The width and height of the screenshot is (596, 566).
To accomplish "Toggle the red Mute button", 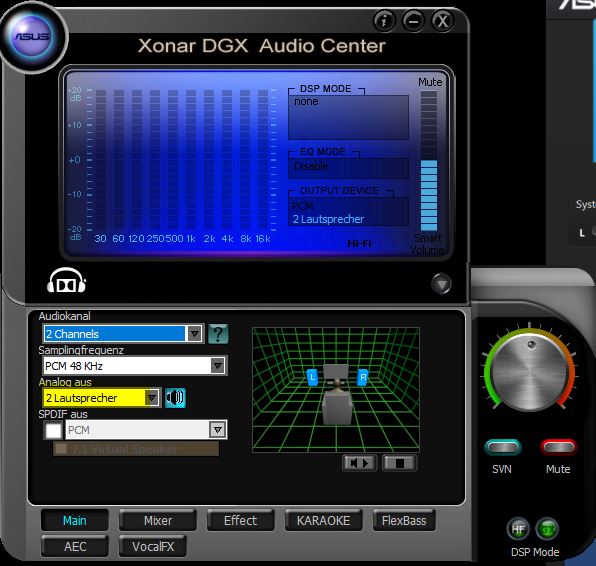I will pyautogui.click(x=558, y=447).
